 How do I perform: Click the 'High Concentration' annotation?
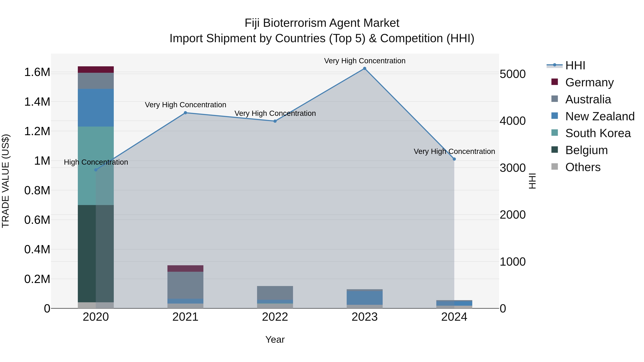point(96,162)
